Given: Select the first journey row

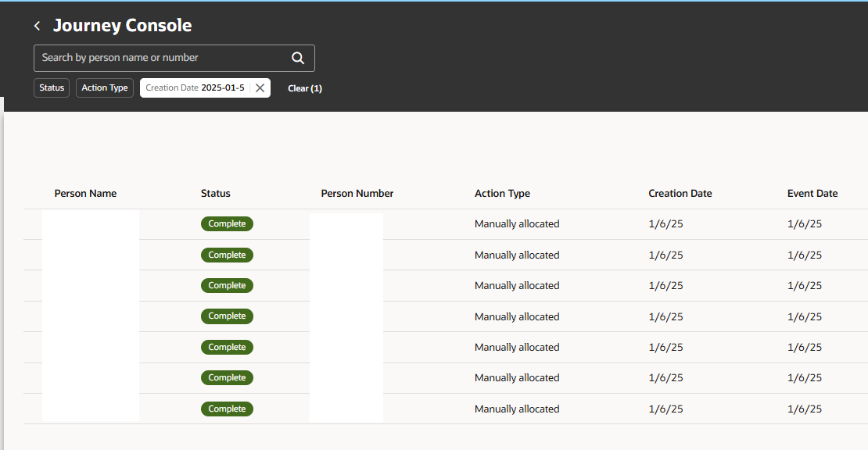Looking at the screenshot, I should click(430, 223).
